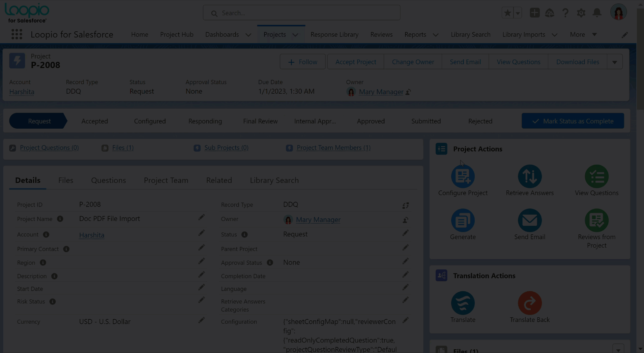This screenshot has height=353, width=644.
Task: Edit the Language field pencil
Action: click(405, 287)
